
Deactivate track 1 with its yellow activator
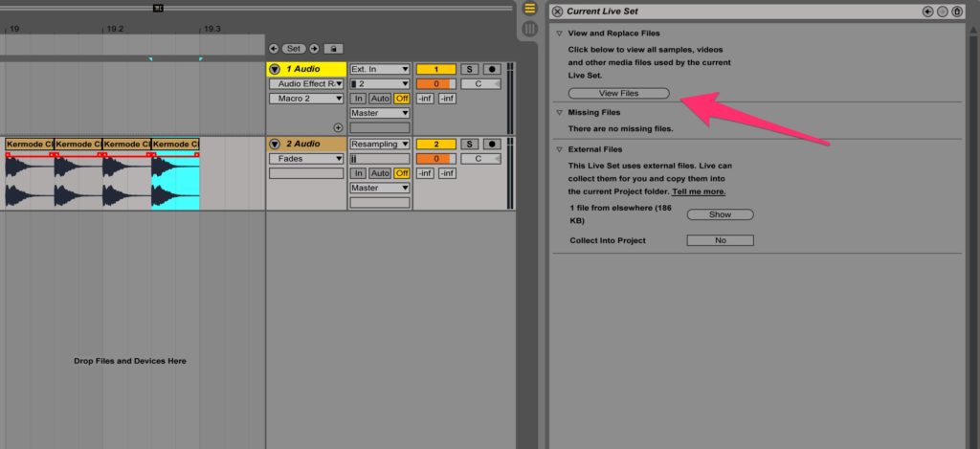[435, 70]
